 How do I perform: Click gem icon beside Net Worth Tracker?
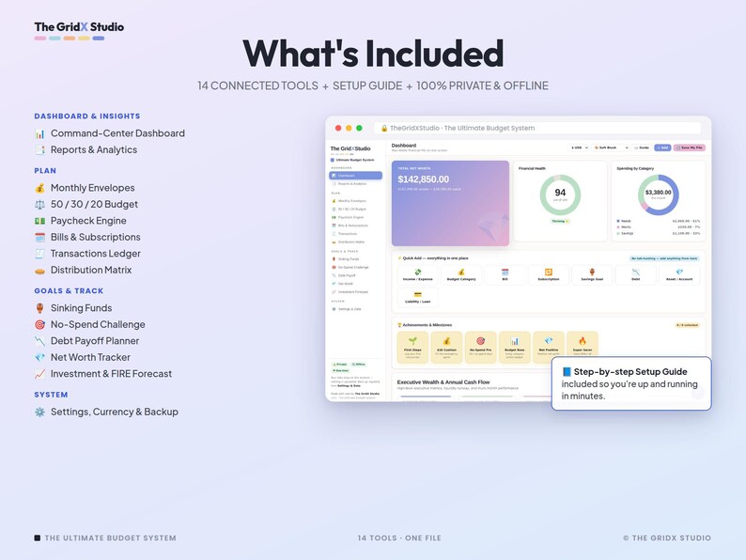[x=40, y=357]
